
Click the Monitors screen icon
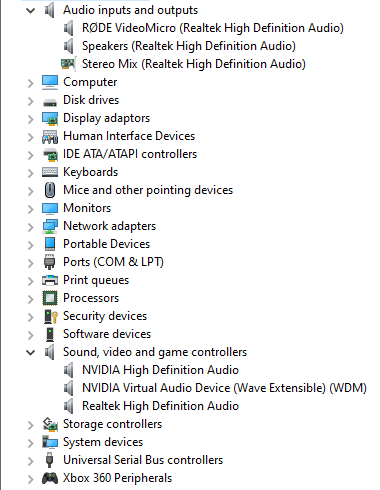coord(50,208)
